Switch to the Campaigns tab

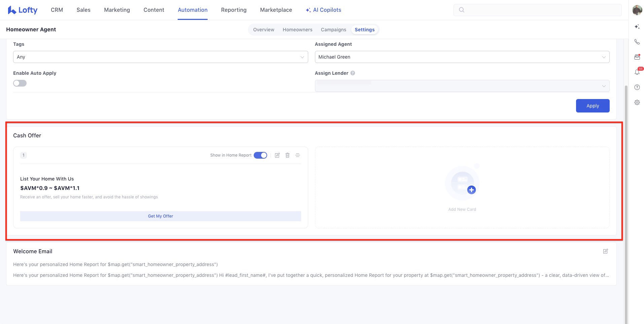click(333, 30)
